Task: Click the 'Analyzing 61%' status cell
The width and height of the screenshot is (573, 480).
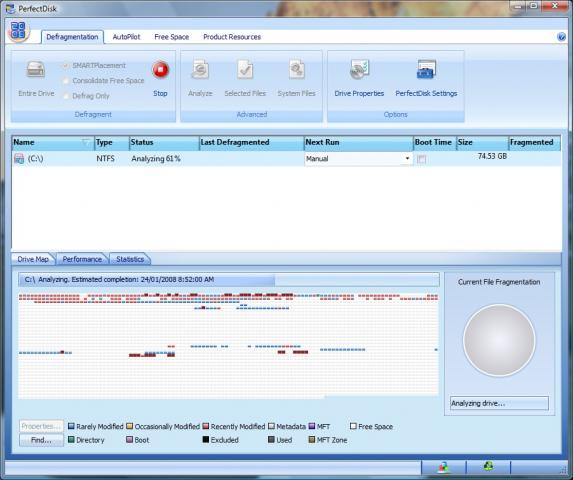Action: tap(156, 159)
